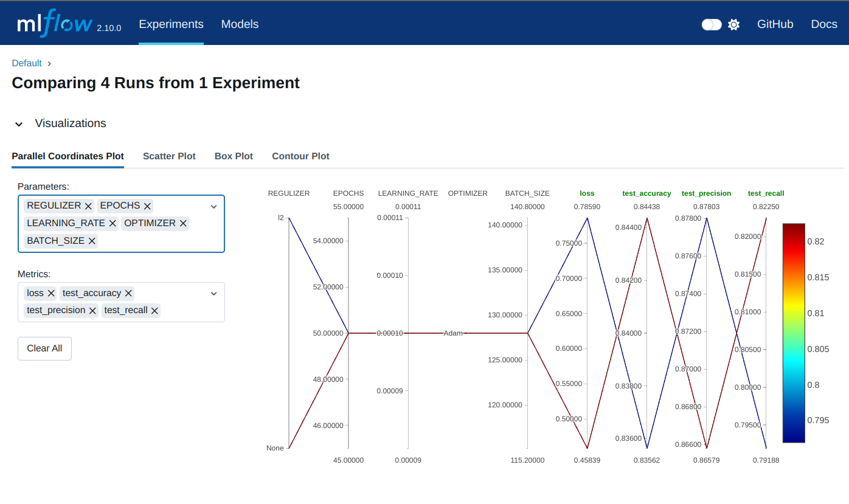
Task: Remove the test_recall metric tag
Action: (x=154, y=311)
